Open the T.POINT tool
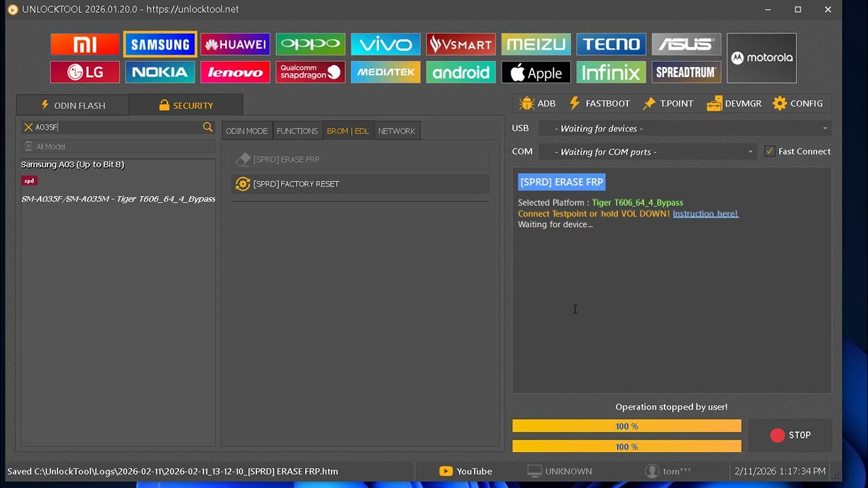 (668, 103)
